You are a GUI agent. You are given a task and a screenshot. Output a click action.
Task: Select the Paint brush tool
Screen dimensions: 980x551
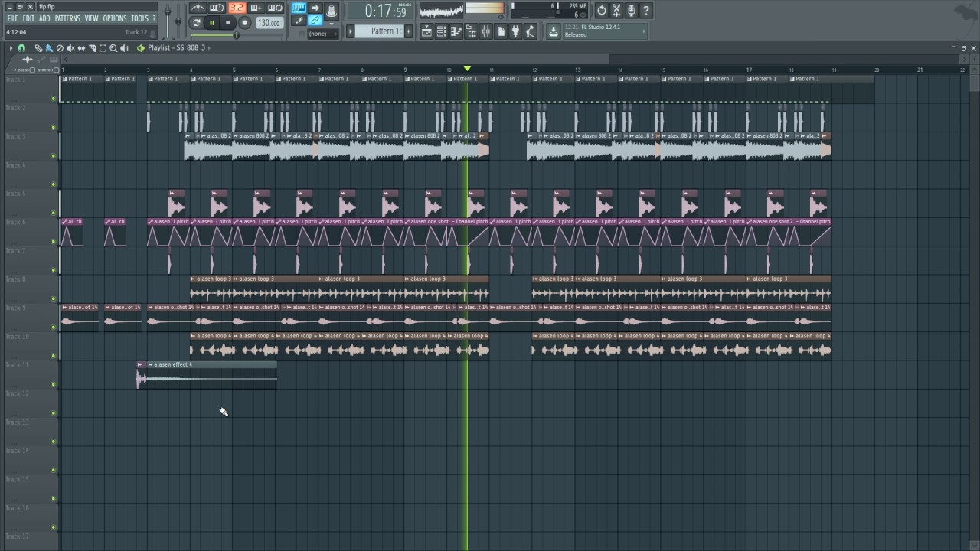[x=49, y=47]
